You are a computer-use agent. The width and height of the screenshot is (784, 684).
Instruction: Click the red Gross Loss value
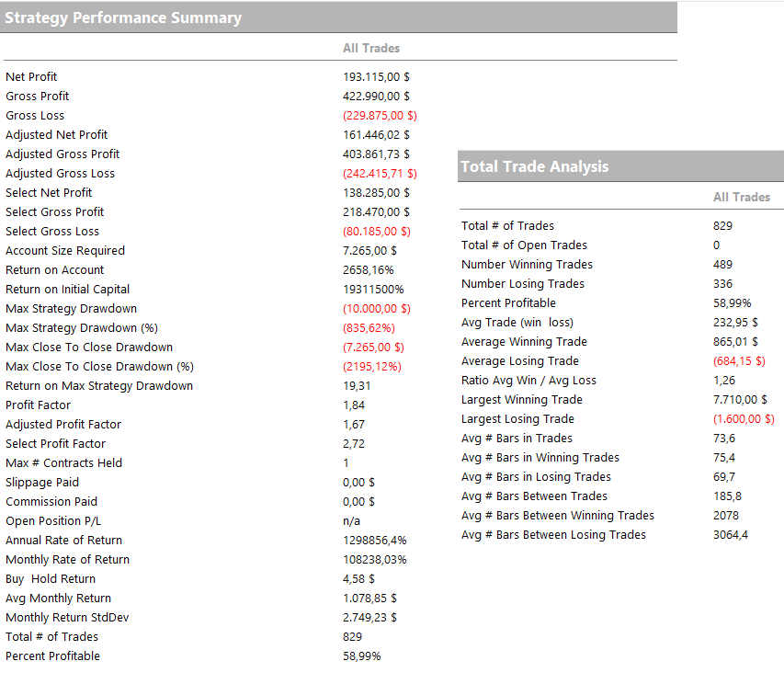click(380, 116)
